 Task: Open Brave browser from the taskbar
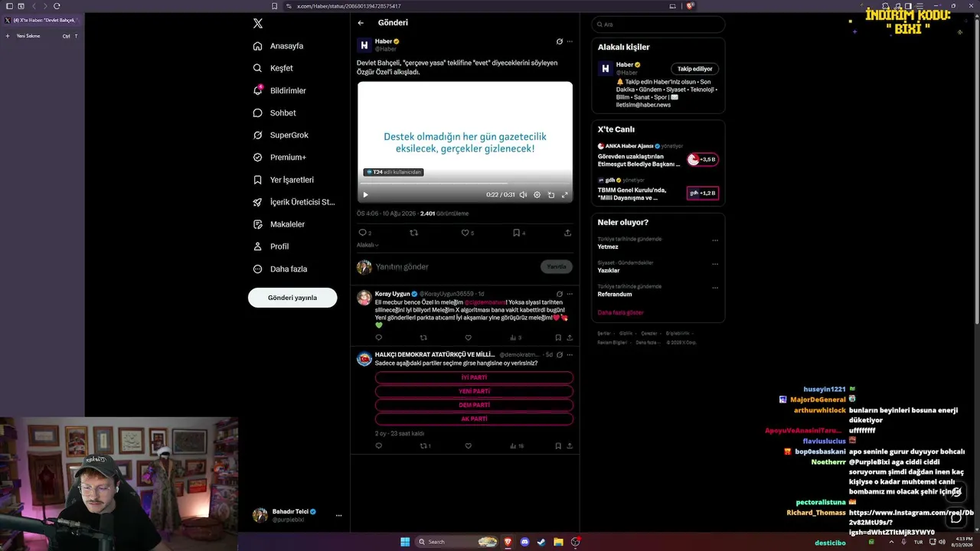[x=507, y=542]
